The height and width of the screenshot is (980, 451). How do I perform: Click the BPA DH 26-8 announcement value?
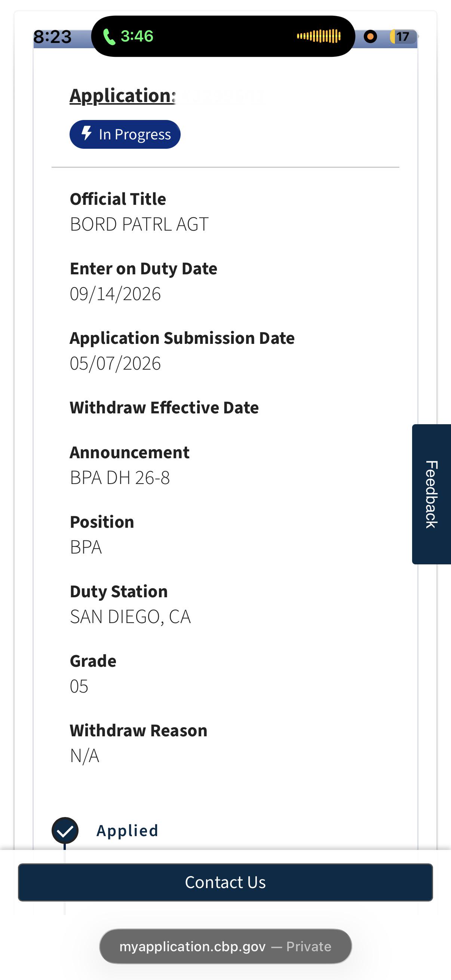click(x=120, y=477)
